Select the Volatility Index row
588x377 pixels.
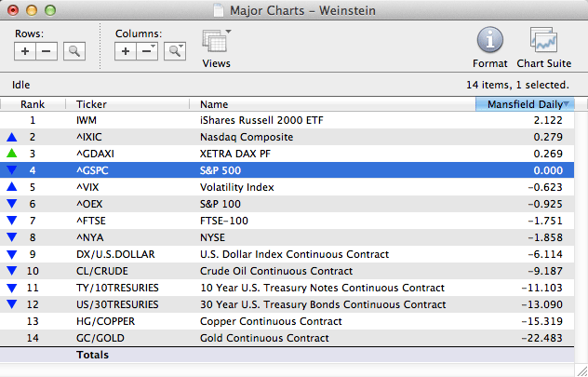(x=279, y=187)
